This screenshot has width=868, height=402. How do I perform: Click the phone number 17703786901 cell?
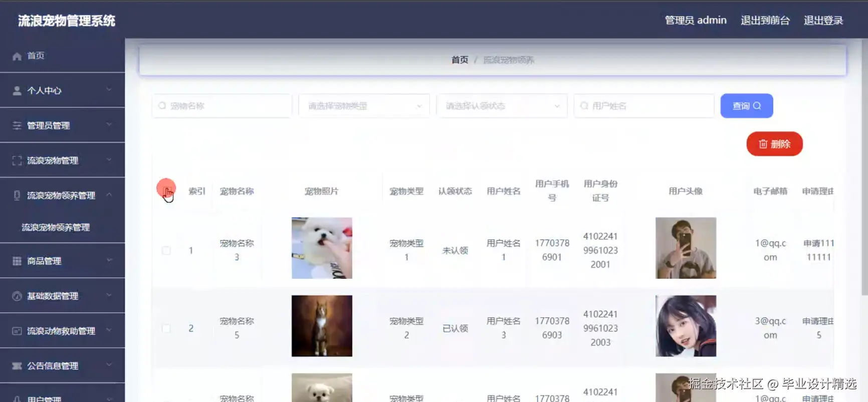[x=552, y=250]
